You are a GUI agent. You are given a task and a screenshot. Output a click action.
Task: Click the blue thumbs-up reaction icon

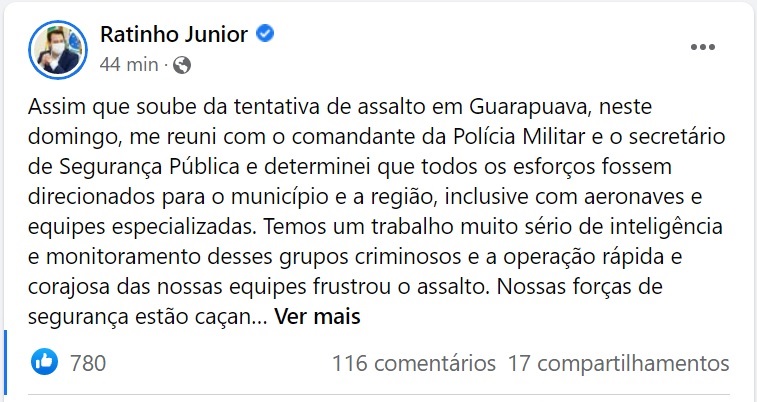[45, 362]
